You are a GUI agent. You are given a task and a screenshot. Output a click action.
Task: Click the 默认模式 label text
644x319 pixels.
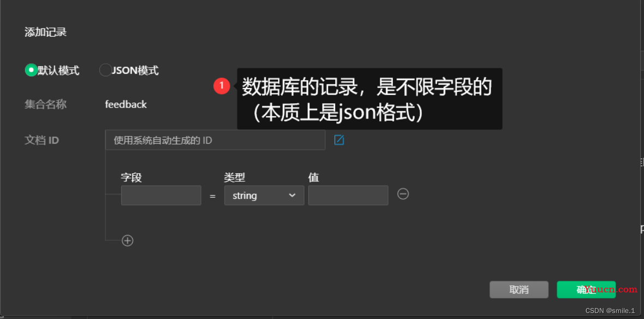pos(58,70)
